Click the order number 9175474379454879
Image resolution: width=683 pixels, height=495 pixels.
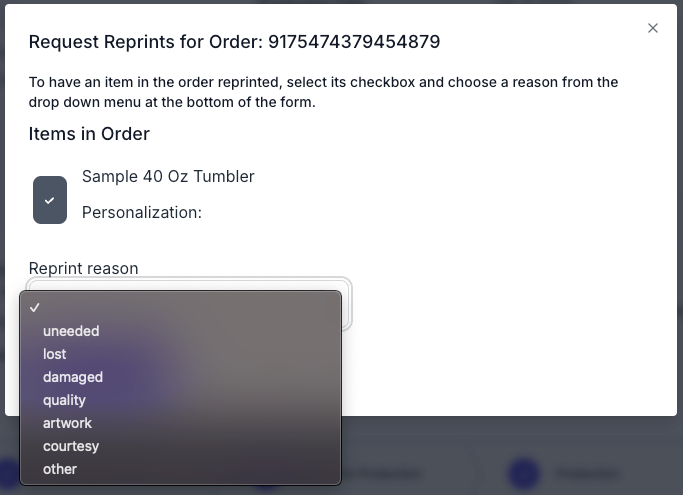pyautogui.click(x=354, y=42)
